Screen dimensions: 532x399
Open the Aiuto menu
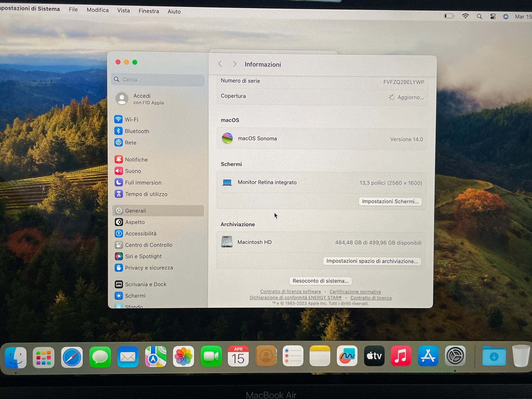[174, 12]
